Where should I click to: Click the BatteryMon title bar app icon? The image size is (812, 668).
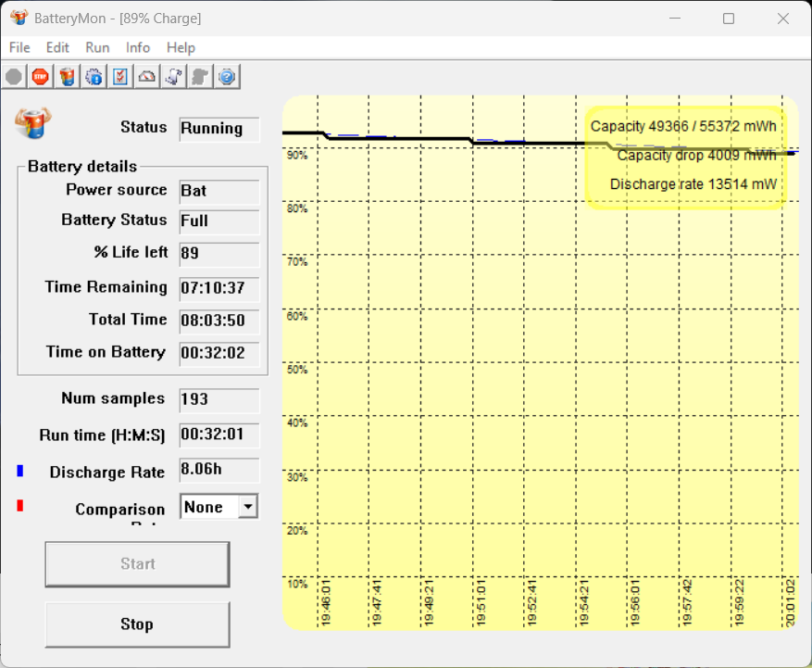(19, 18)
